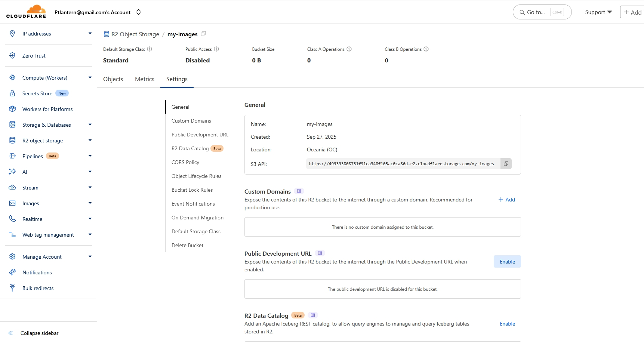Click the Default Storage Class info icon

150,49
